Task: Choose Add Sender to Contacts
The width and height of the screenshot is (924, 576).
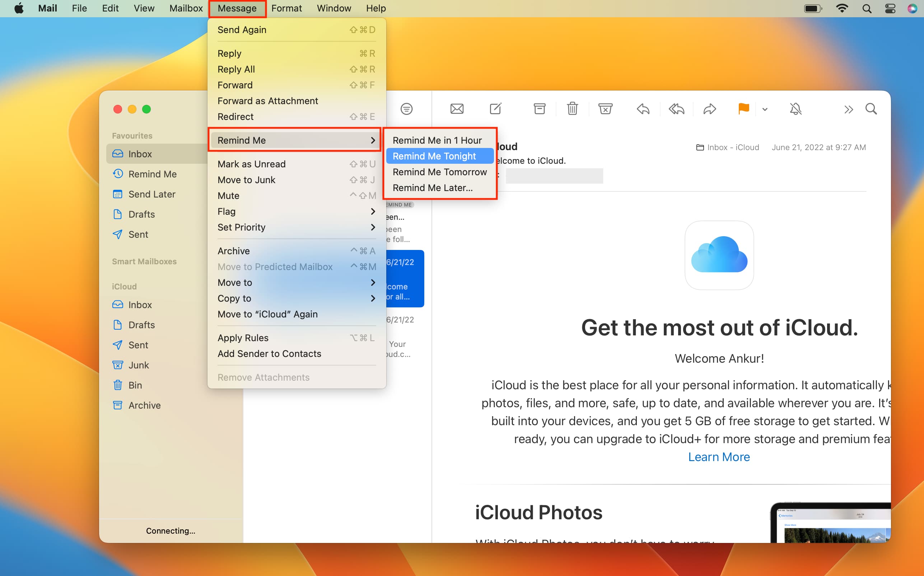Action: pyautogui.click(x=297, y=354)
